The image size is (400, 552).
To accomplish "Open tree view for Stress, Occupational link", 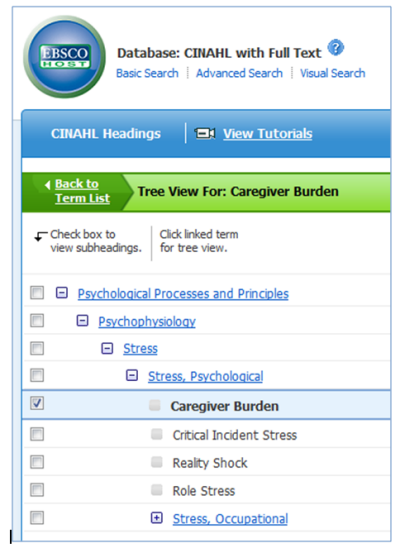I will tap(230, 519).
